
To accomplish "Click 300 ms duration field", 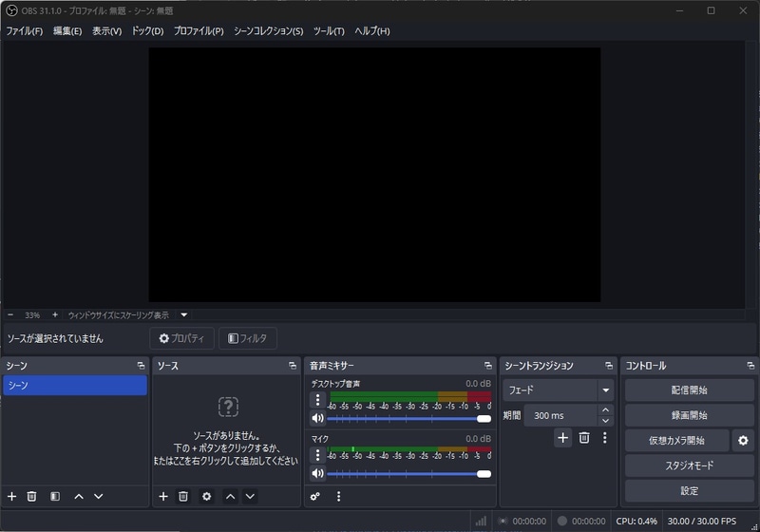I will click(560, 415).
